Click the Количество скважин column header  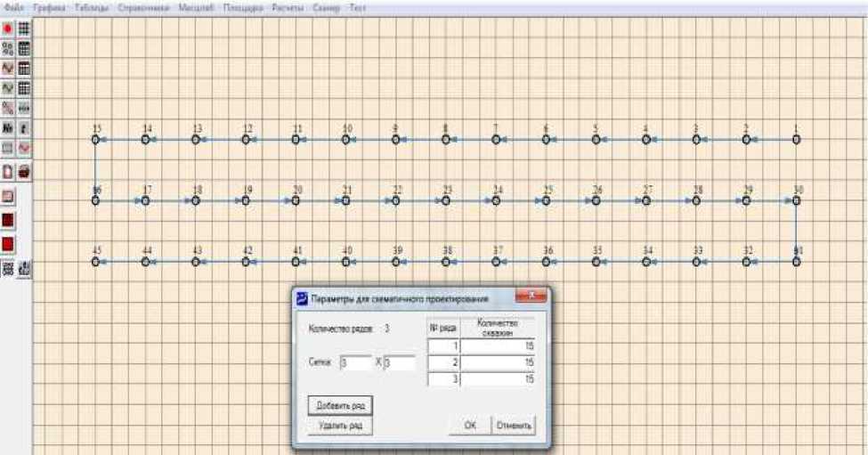click(x=497, y=329)
